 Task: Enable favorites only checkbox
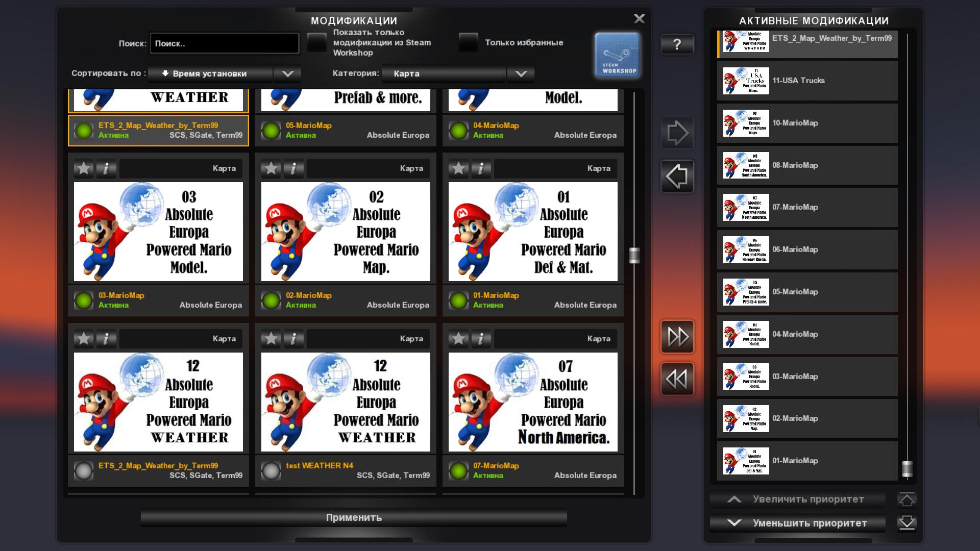pyautogui.click(x=468, y=42)
